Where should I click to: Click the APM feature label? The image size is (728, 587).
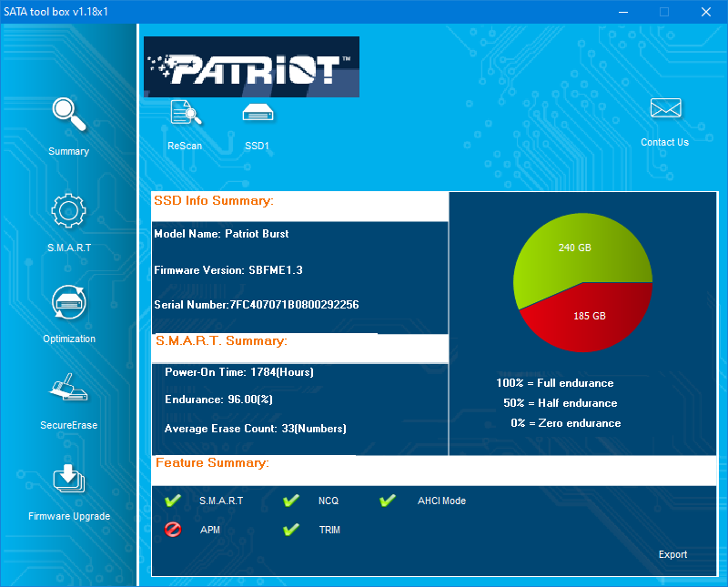pyautogui.click(x=210, y=530)
